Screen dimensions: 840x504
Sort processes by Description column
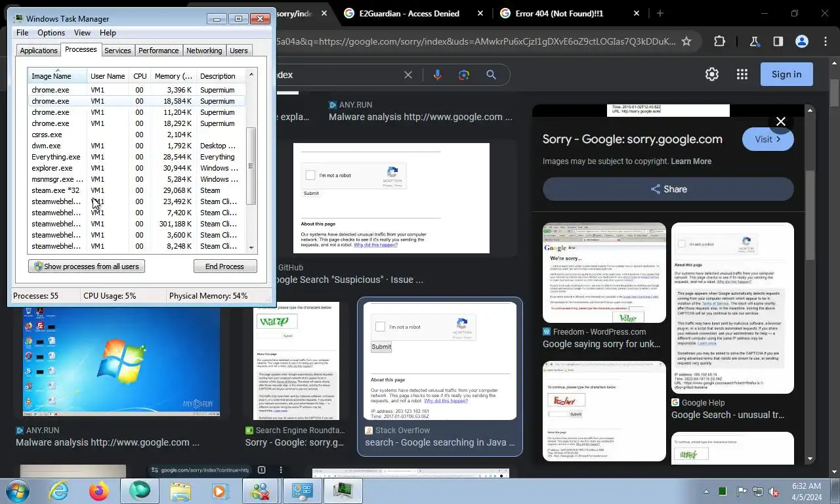click(x=220, y=76)
